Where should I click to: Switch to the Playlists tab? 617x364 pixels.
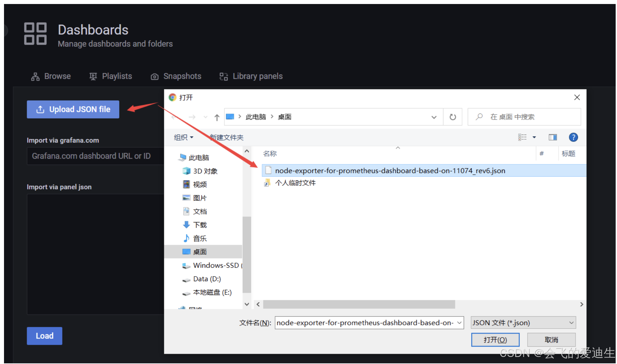pyautogui.click(x=111, y=76)
